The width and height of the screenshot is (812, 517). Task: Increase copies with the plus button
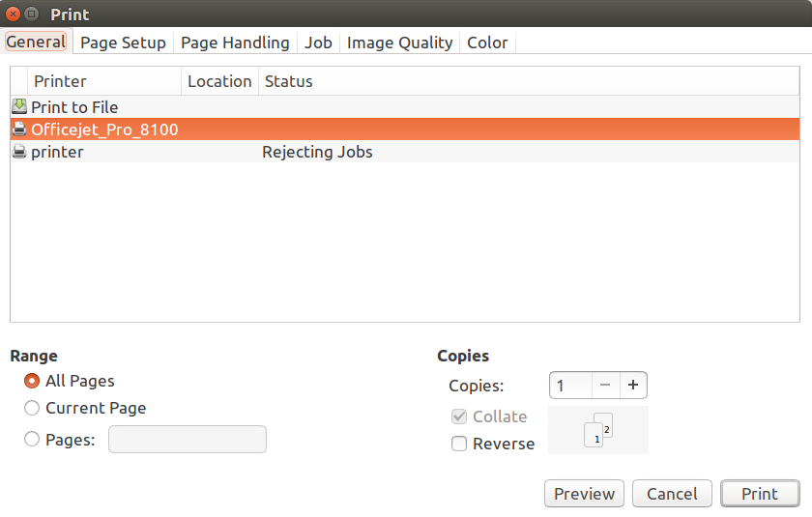(633, 385)
